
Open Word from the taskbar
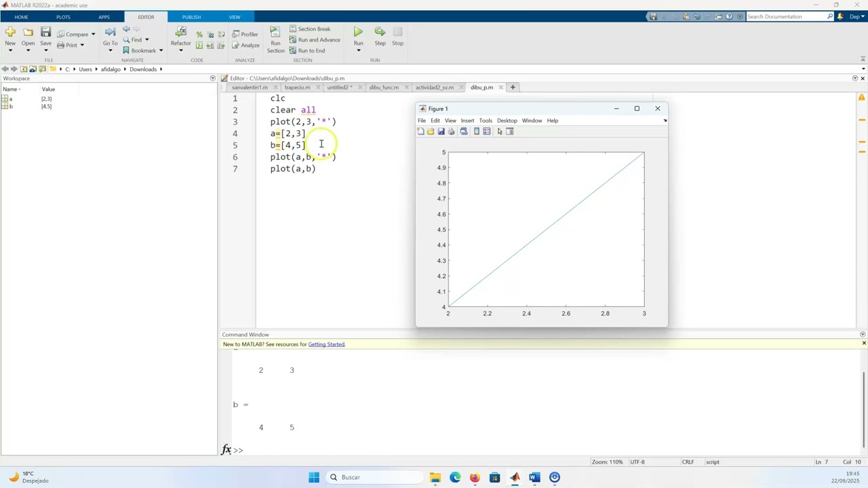coord(534,477)
